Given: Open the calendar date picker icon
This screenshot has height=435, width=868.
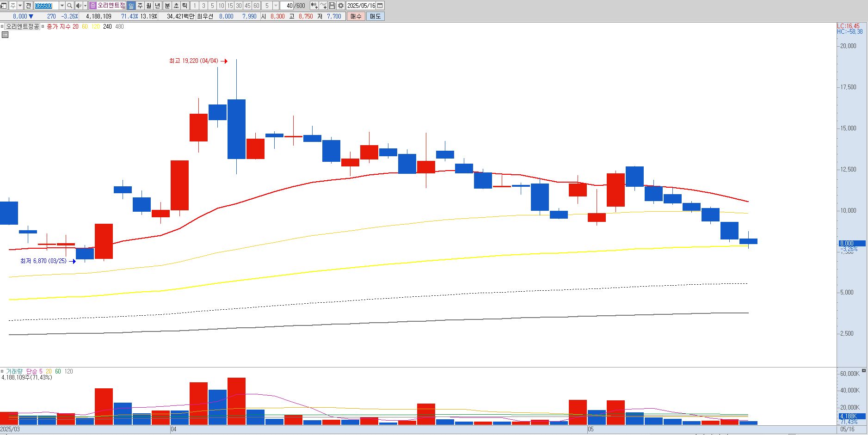Looking at the screenshot, I should point(380,6).
